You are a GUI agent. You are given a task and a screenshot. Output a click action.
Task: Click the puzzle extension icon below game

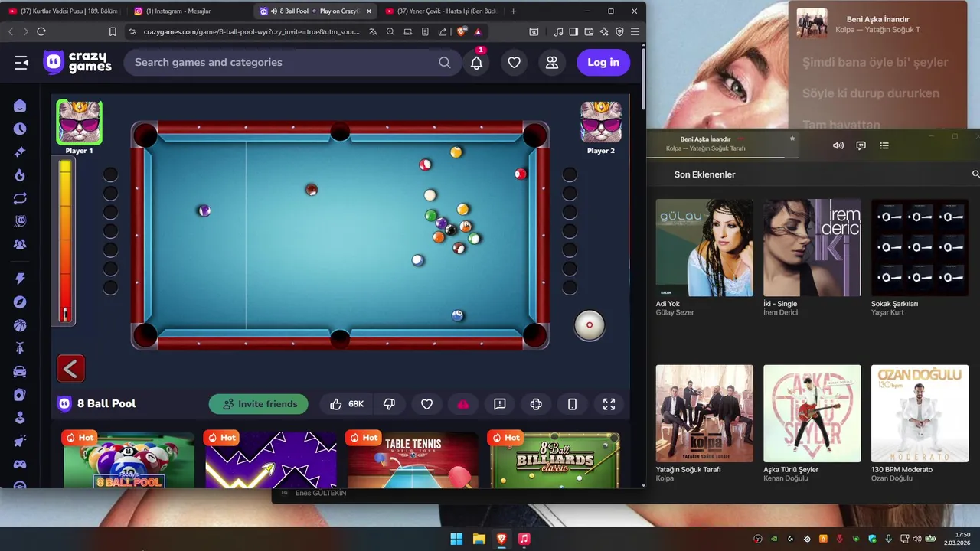pos(536,404)
